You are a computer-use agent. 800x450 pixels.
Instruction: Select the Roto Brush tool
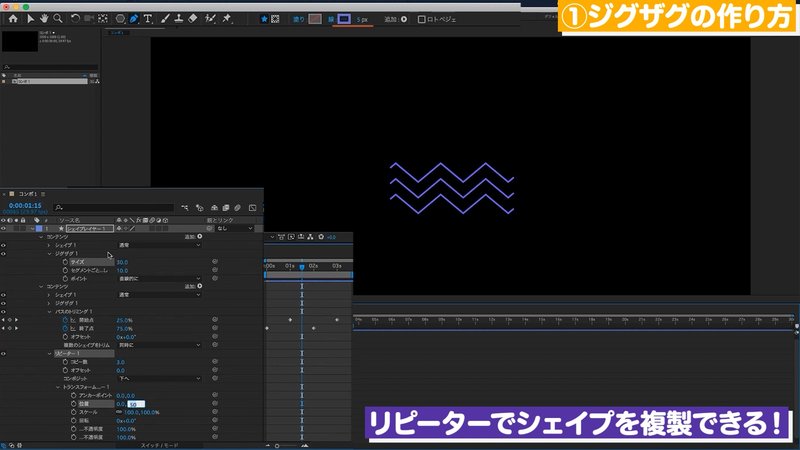point(210,19)
